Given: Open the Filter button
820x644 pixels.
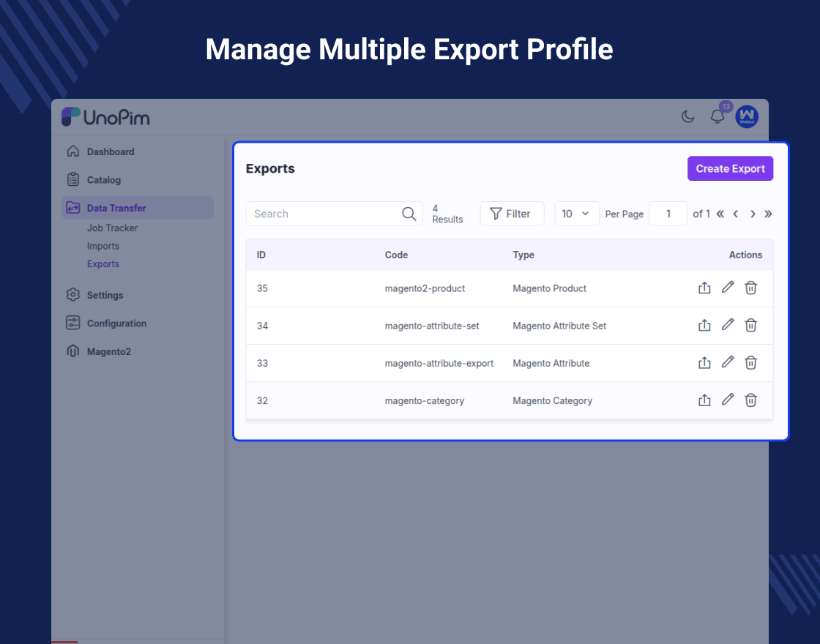Looking at the screenshot, I should (x=512, y=214).
